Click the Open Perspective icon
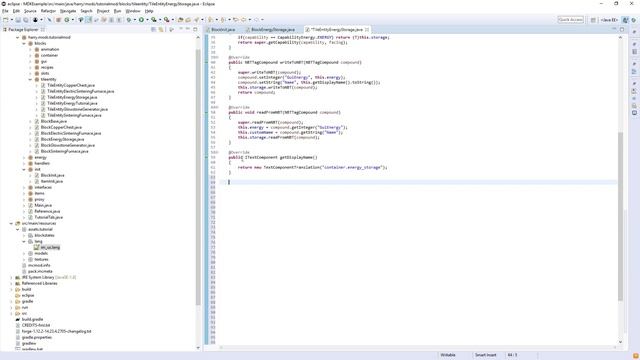 coord(593,20)
